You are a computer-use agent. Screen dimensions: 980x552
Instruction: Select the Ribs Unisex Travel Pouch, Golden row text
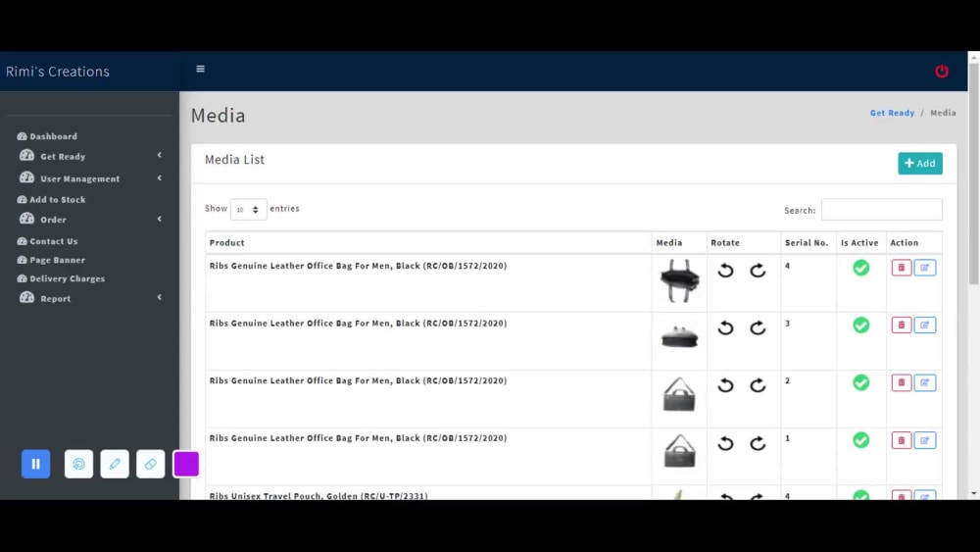tap(318, 496)
